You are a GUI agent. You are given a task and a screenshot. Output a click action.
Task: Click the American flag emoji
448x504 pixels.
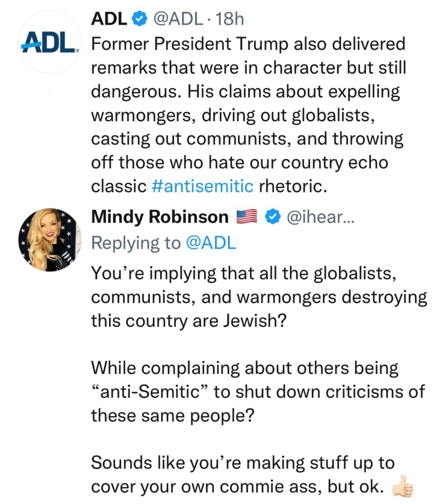click(x=247, y=217)
